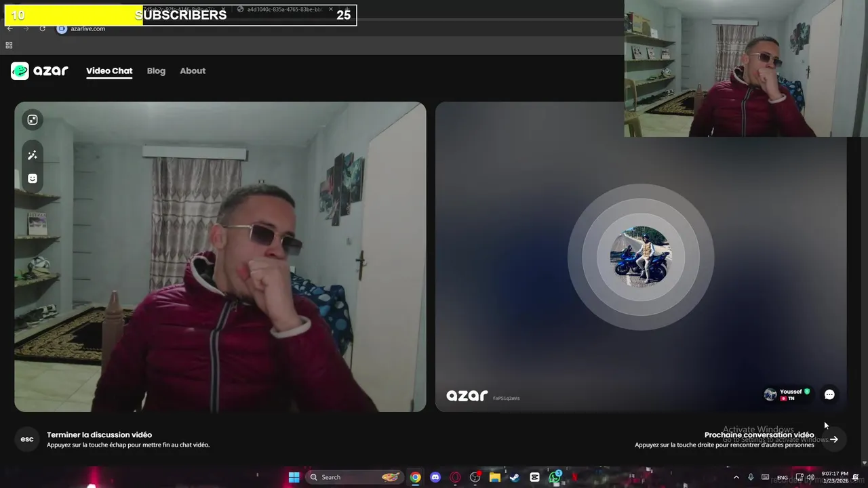Click the microphone tray icon
The height and width of the screenshot is (488, 868).
[x=751, y=477]
